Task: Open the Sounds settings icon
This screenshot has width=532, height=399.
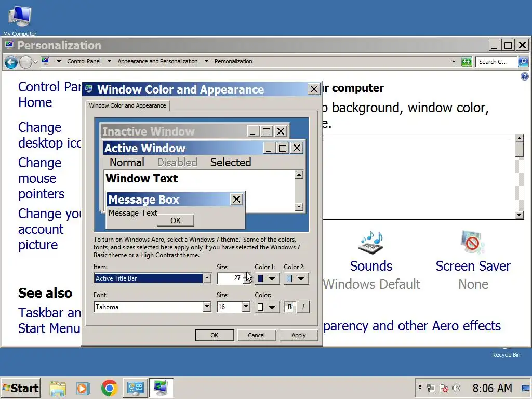Action: [371, 243]
